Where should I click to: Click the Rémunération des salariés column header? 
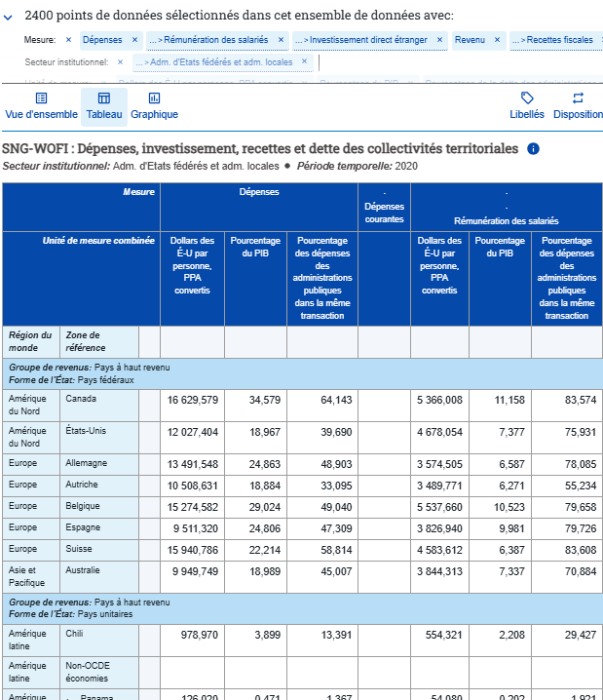coord(507,207)
